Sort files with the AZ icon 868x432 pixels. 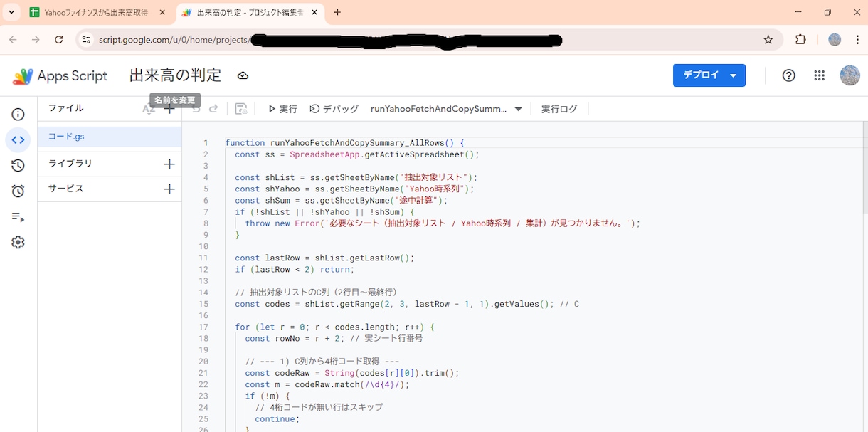pyautogui.click(x=148, y=109)
